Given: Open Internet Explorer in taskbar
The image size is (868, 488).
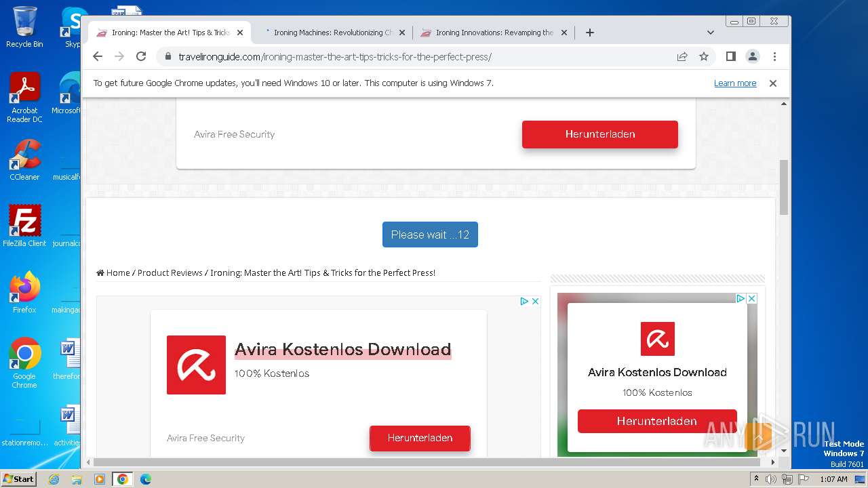Looking at the screenshot, I should point(54,479).
